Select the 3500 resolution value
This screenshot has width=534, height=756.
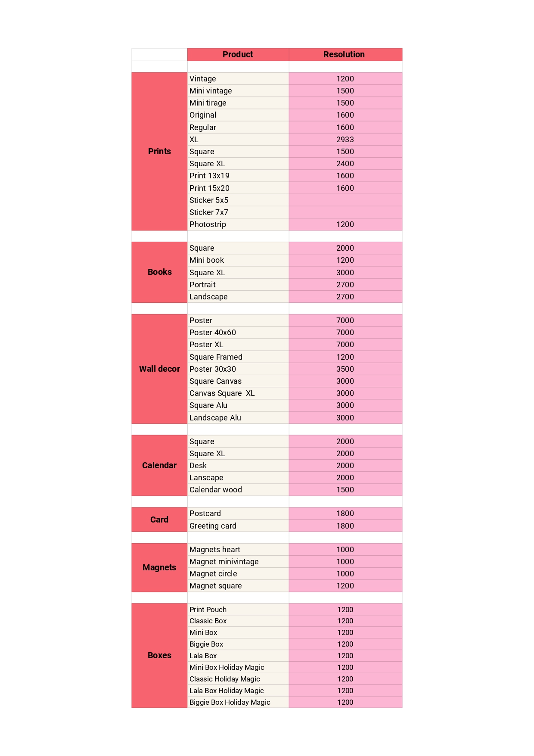(x=345, y=369)
